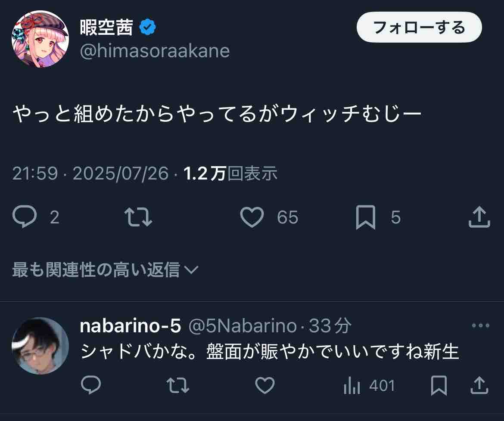
Task: Bookmark the main post
Action: (365, 217)
